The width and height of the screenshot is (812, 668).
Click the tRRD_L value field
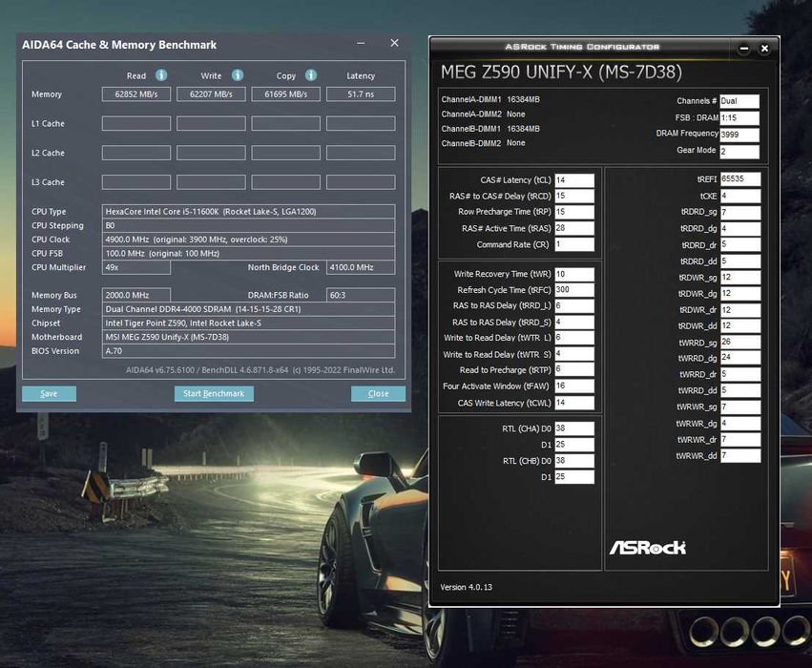[574, 305]
